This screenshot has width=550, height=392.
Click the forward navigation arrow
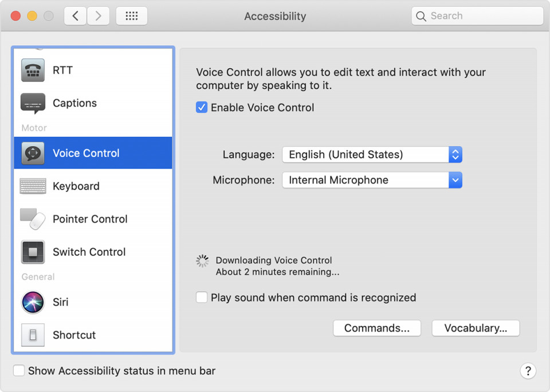tap(99, 16)
